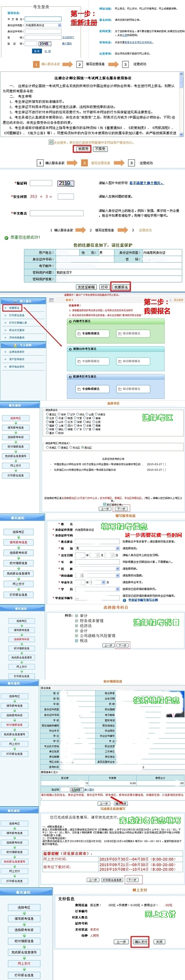The height and width of the screenshot is (980, 185).
Task: Open 打印交费确认表 sidebar item
Action: click(18, 323)
